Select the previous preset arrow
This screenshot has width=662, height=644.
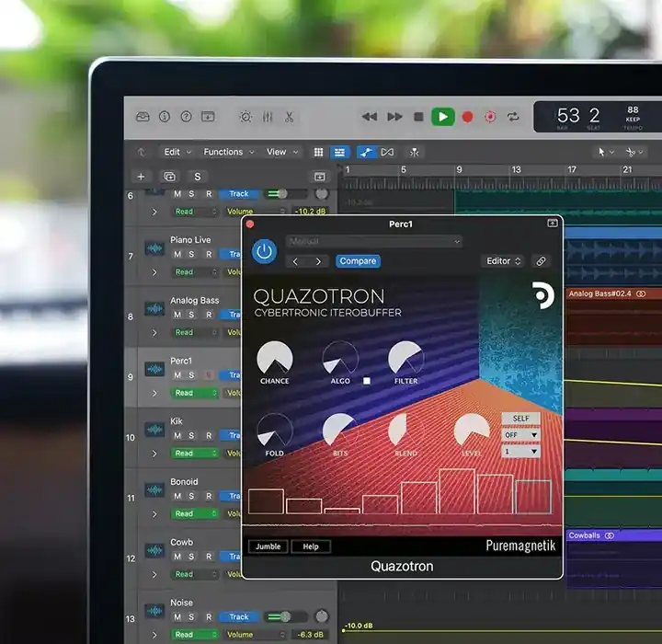pyautogui.click(x=295, y=261)
